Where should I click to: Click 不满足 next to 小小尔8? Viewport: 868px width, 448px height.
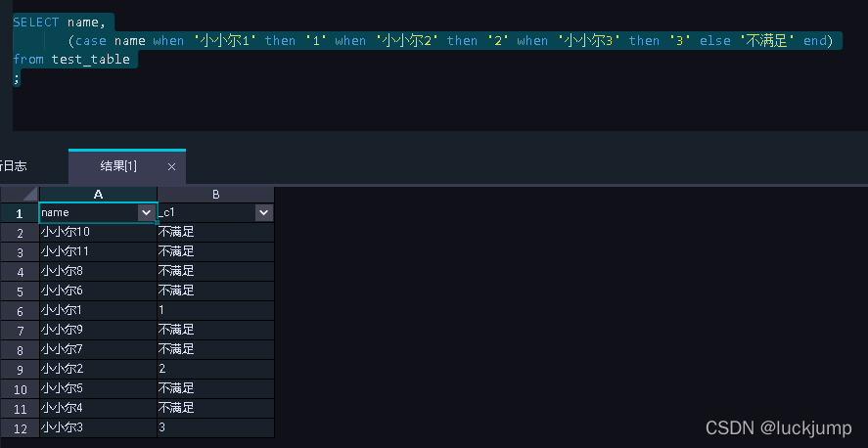pos(216,272)
